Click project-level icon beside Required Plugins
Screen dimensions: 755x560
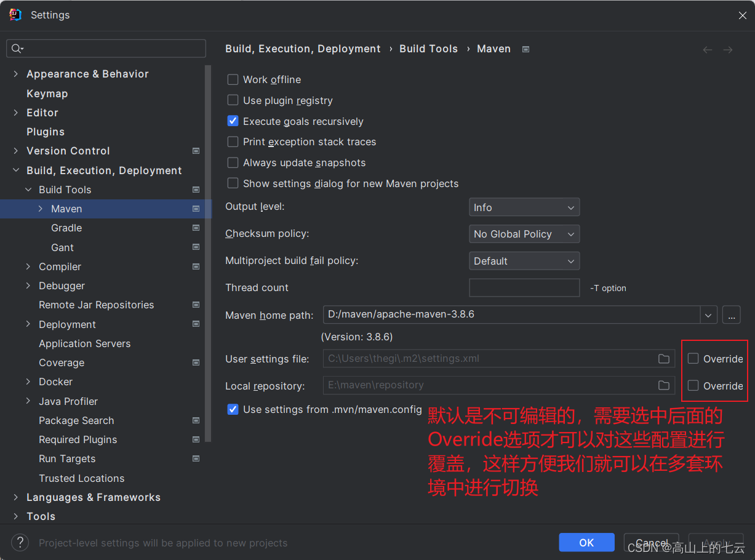196,439
